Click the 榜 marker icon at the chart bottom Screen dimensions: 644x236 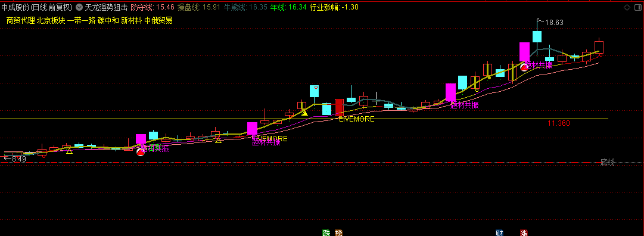pyautogui.click(x=338, y=232)
